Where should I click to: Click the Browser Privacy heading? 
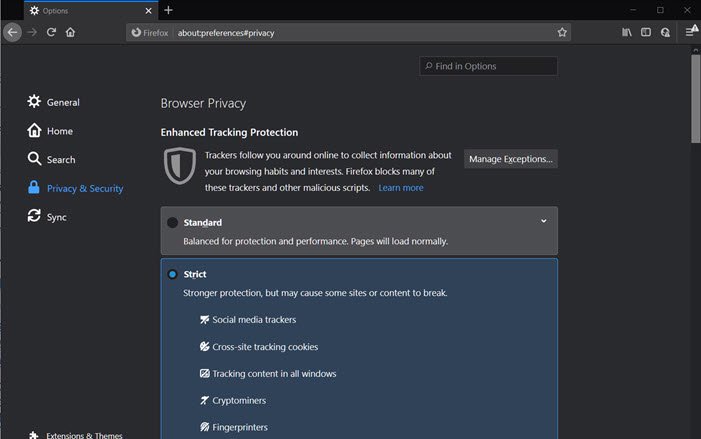point(203,103)
